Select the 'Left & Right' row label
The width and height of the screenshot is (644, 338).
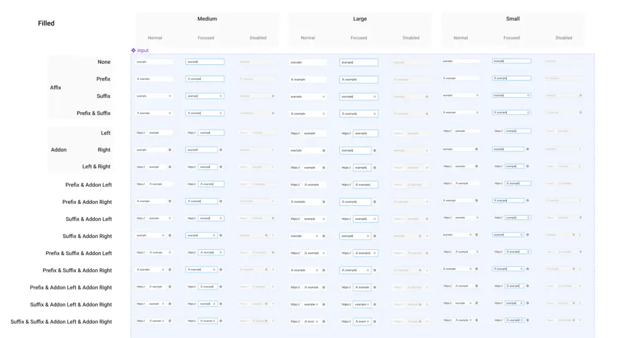click(96, 167)
